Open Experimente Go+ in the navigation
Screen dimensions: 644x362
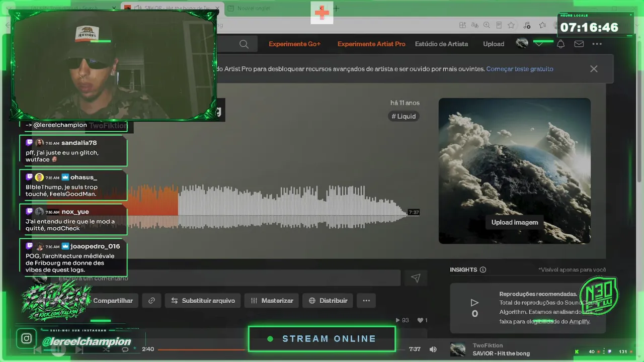point(294,44)
